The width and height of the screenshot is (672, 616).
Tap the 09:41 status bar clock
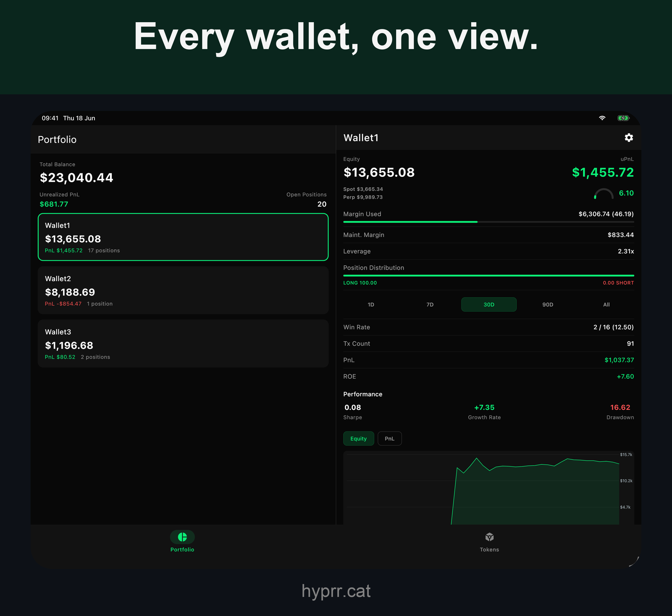50,118
